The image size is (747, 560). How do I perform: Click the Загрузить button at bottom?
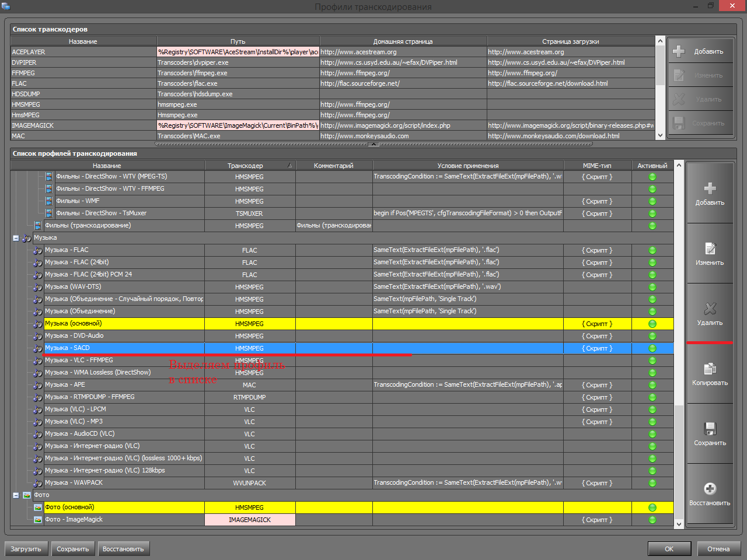[26, 549]
